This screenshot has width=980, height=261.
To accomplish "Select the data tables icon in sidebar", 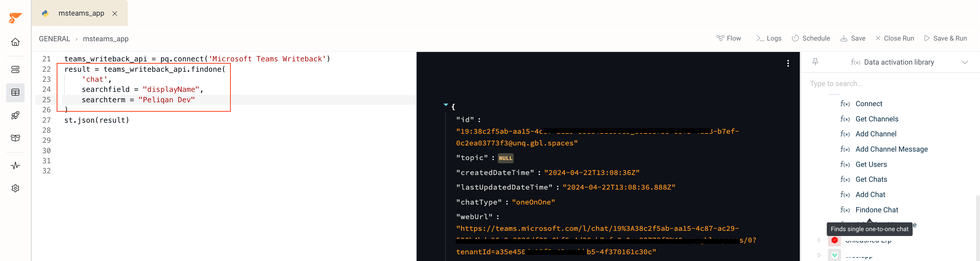I will (x=15, y=93).
